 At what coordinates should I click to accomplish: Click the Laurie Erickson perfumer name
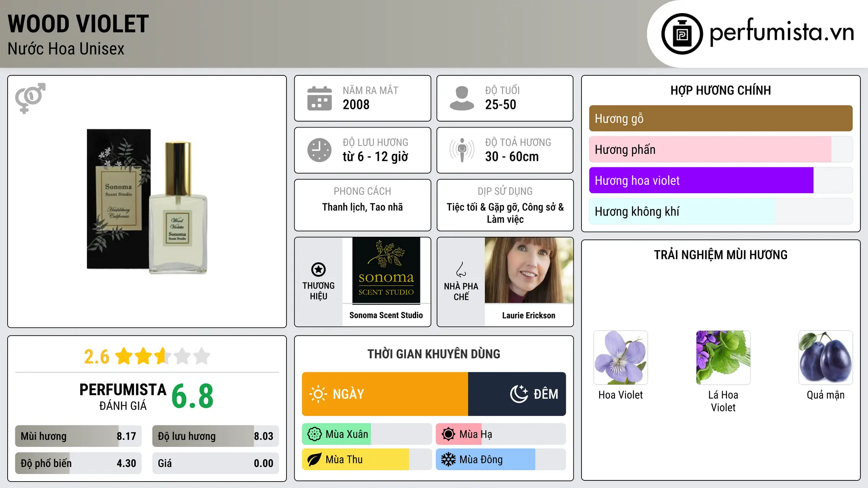click(529, 316)
